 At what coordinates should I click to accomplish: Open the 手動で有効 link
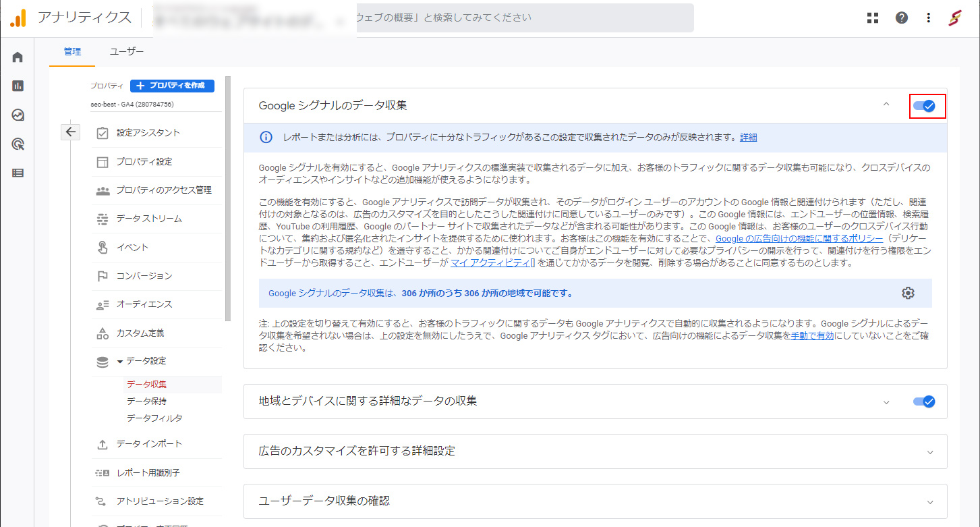click(x=812, y=336)
